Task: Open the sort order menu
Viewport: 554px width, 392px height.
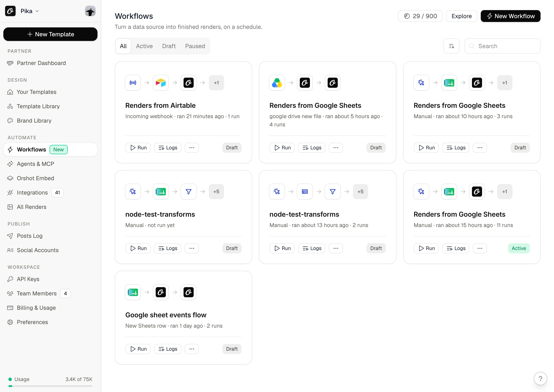Action: pyautogui.click(x=451, y=46)
